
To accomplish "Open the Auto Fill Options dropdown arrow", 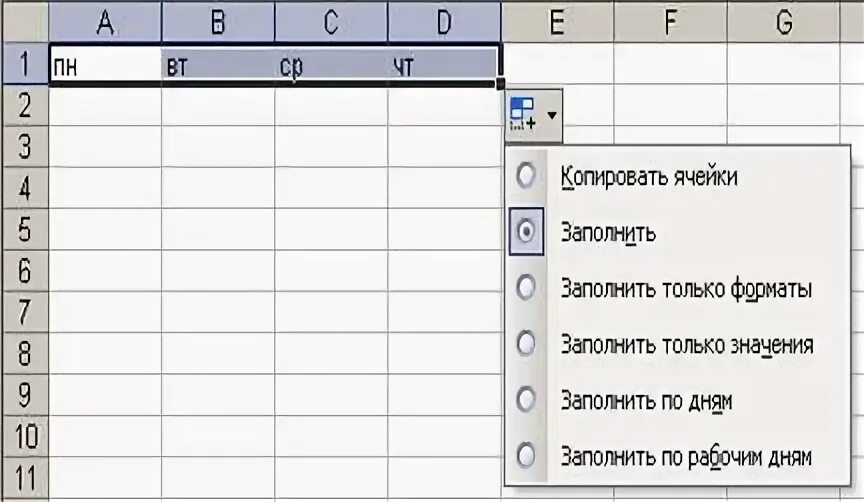I will [x=552, y=115].
